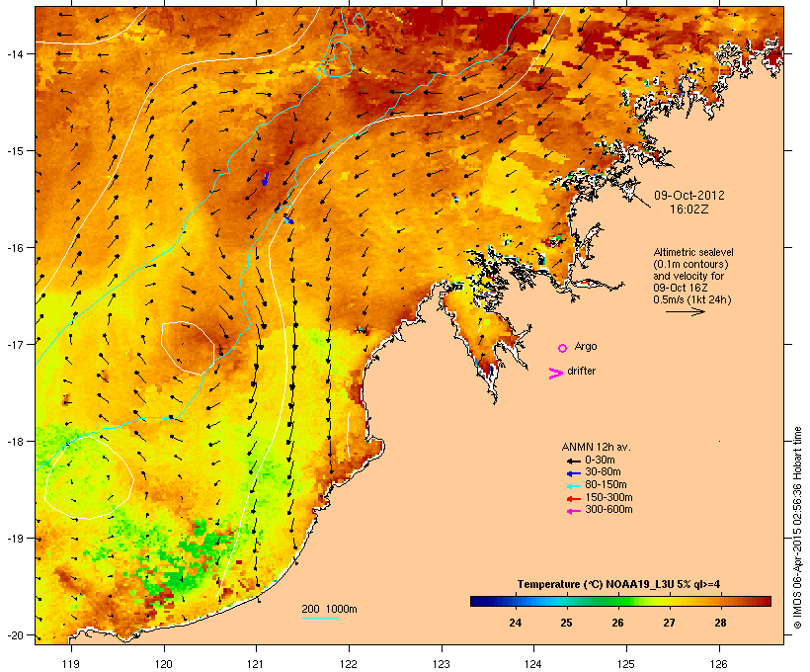
Task: Click the latitude axis label -18
Action: (x=14, y=442)
